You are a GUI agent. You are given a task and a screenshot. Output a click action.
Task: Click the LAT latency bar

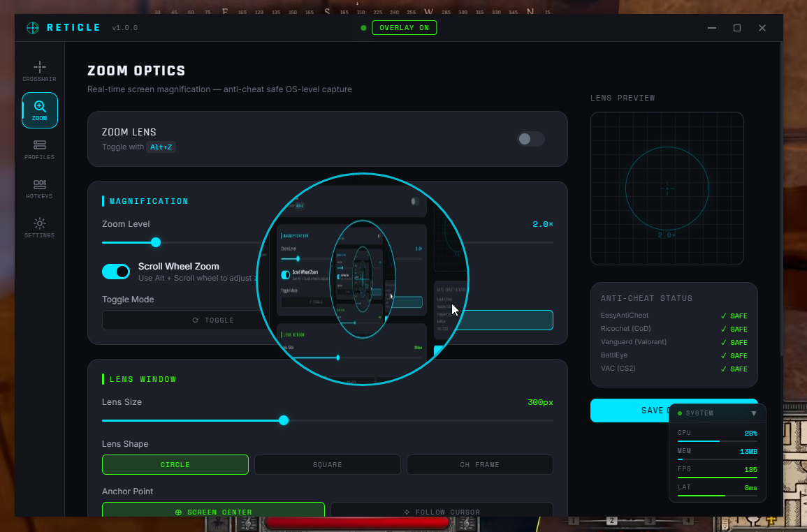pyautogui.click(x=717, y=496)
